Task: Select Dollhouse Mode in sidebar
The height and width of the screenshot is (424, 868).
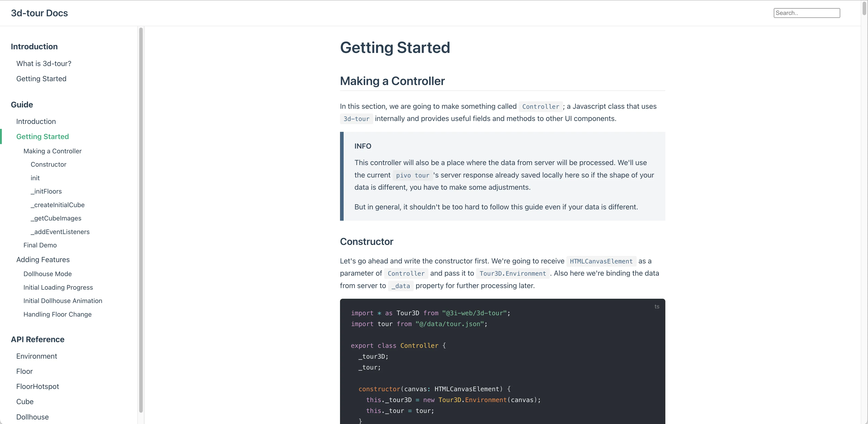Action: tap(47, 274)
